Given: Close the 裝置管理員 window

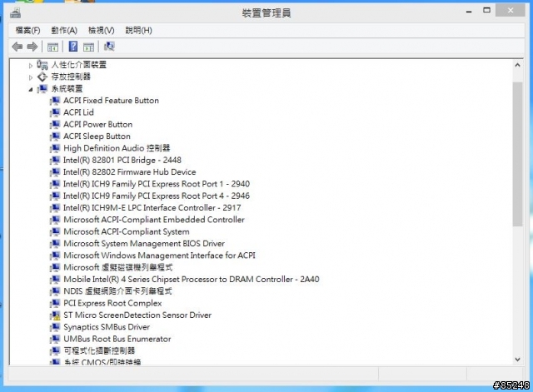Looking at the screenshot, I should click(x=511, y=10).
